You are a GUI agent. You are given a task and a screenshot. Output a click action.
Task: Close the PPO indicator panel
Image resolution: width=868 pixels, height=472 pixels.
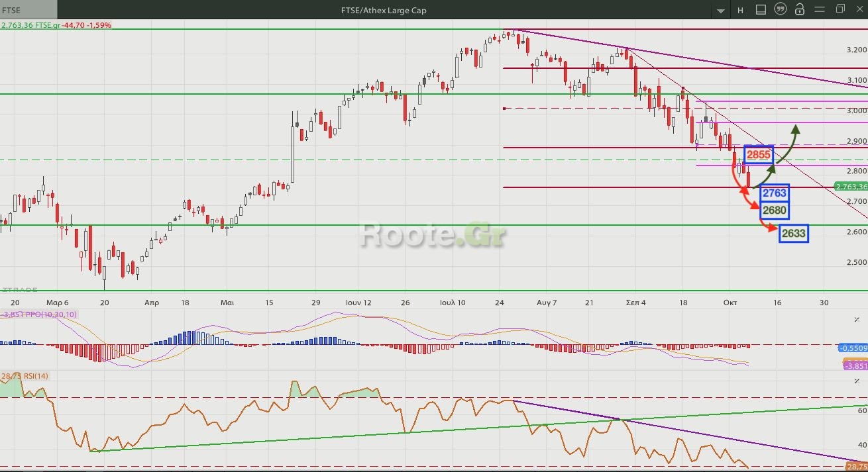click(857, 320)
